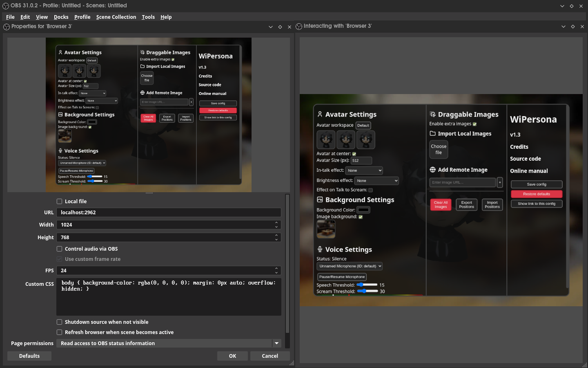Enable Refresh browser when scene becomes active
Screen dimensions: 588x368
pos(59,332)
